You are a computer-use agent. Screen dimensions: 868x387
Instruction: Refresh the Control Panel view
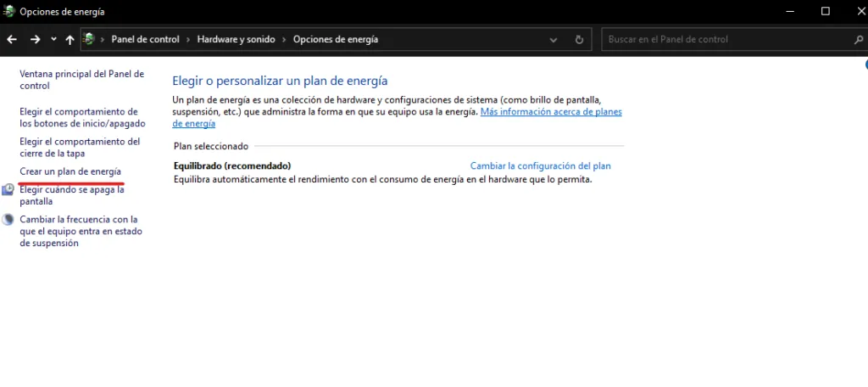click(579, 40)
